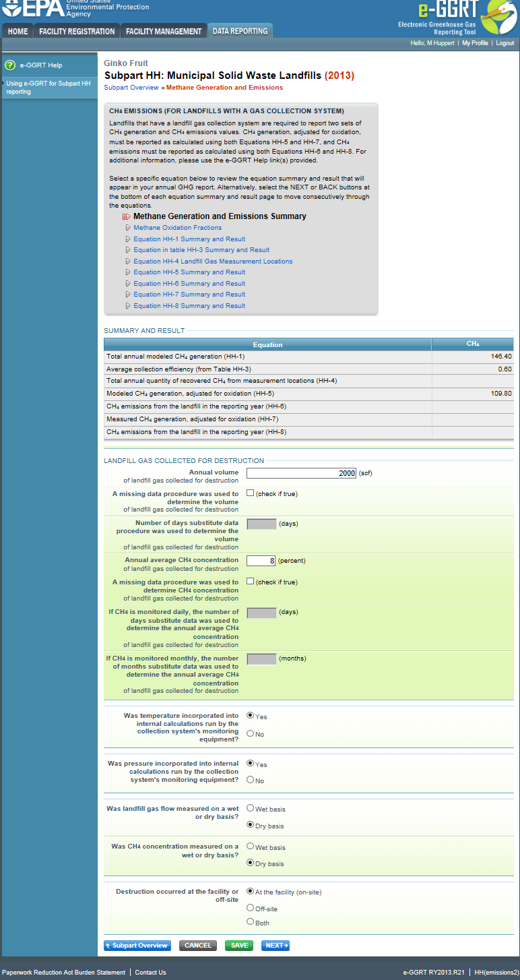The height and width of the screenshot is (980, 520).
Task: Select Dry basis for landfill gas flow
Action: (251, 825)
